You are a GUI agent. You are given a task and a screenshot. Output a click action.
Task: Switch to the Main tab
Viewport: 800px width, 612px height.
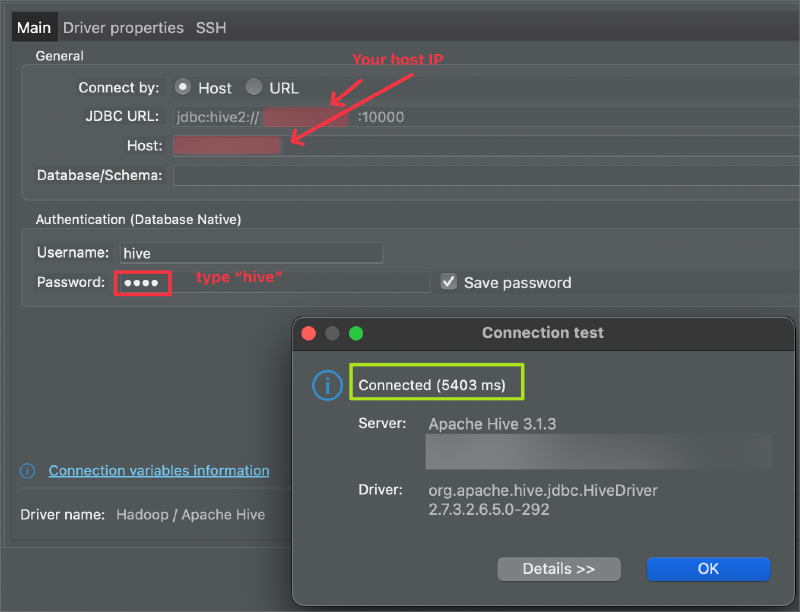point(34,28)
